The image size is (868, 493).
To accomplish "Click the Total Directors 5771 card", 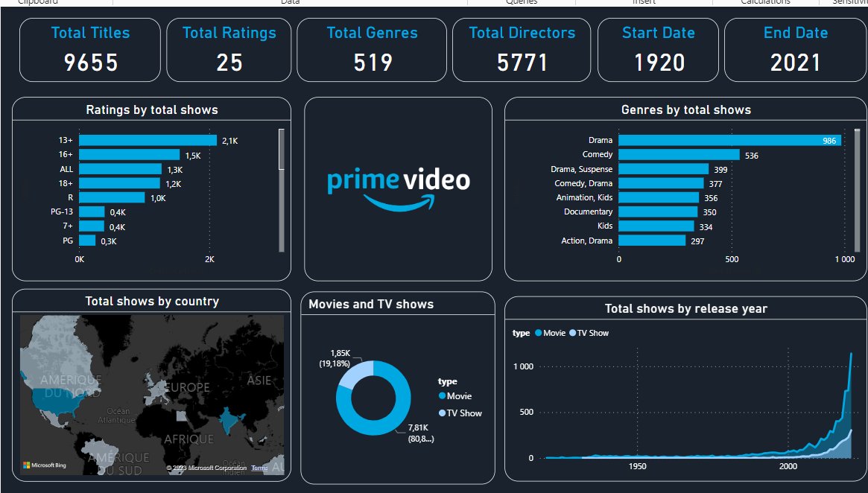I will coord(522,50).
